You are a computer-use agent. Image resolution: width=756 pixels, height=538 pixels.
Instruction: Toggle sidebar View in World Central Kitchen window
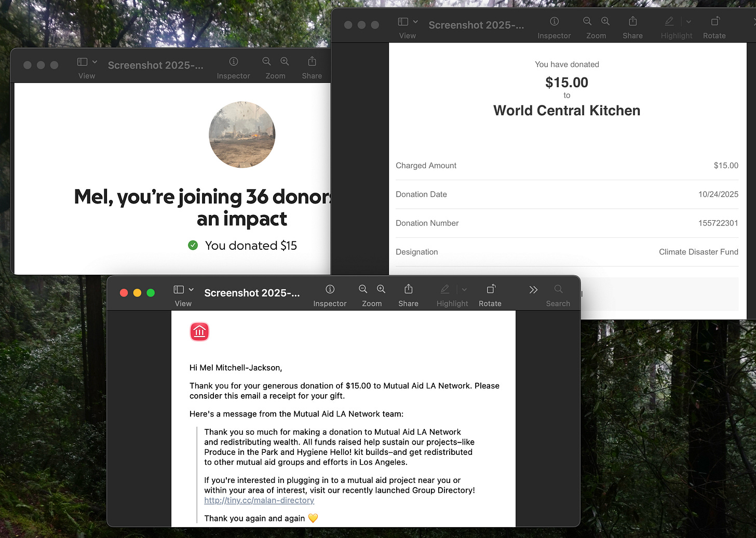click(403, 21)
